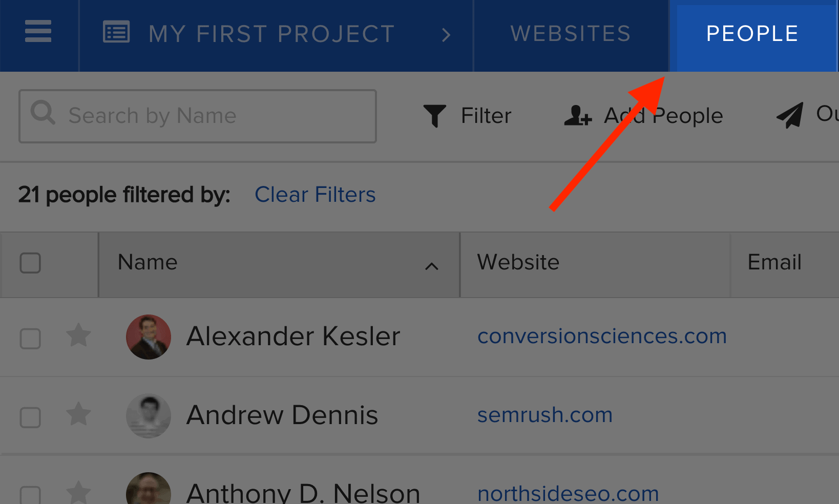The image size is (839, 504).
Task: Click the Clear Filters link
Action: coord(315,195)
